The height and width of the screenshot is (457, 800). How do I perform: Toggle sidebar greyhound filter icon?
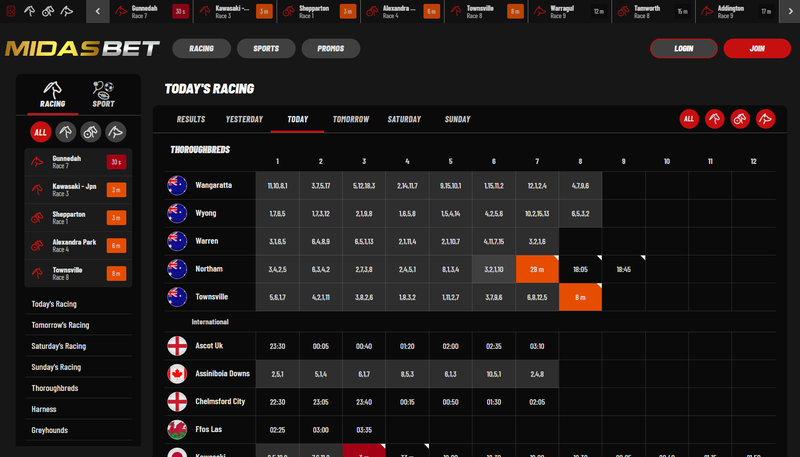coord(116,132)
